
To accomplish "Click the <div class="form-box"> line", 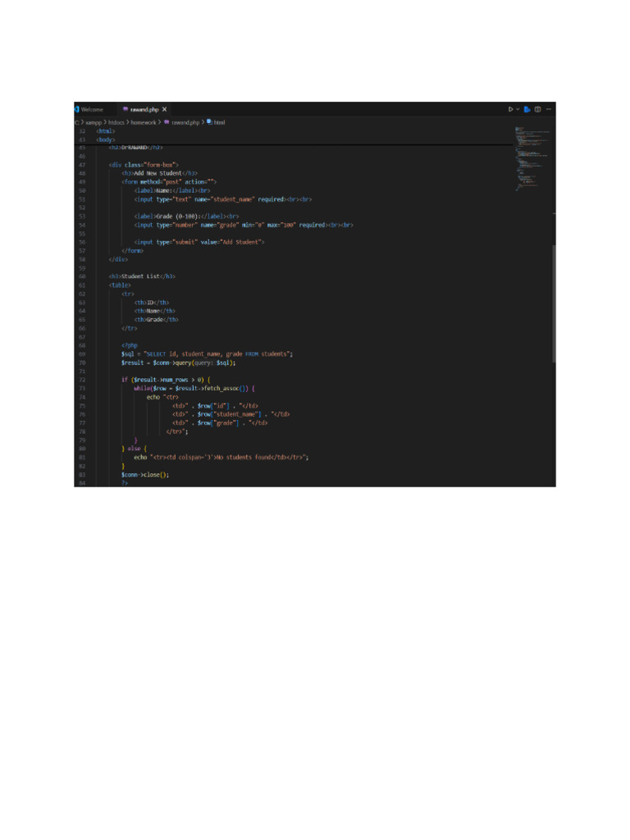I will [x=144, y=165].
